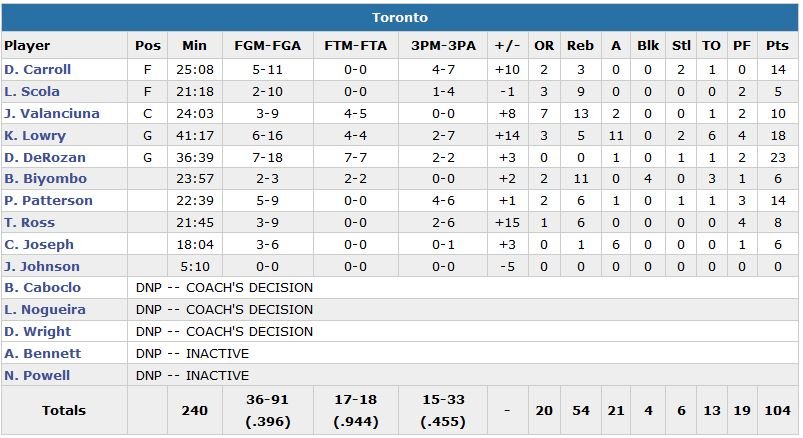View D. DeRozan's player page

[x=45, y=158]
